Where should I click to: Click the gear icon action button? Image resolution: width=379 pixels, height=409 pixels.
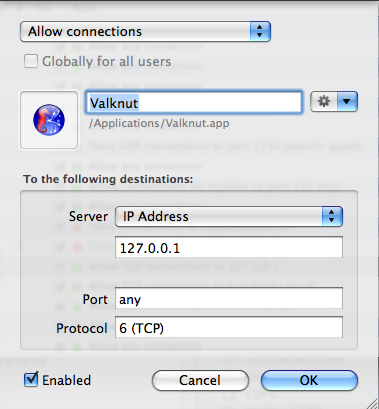[x=324, y=101]
